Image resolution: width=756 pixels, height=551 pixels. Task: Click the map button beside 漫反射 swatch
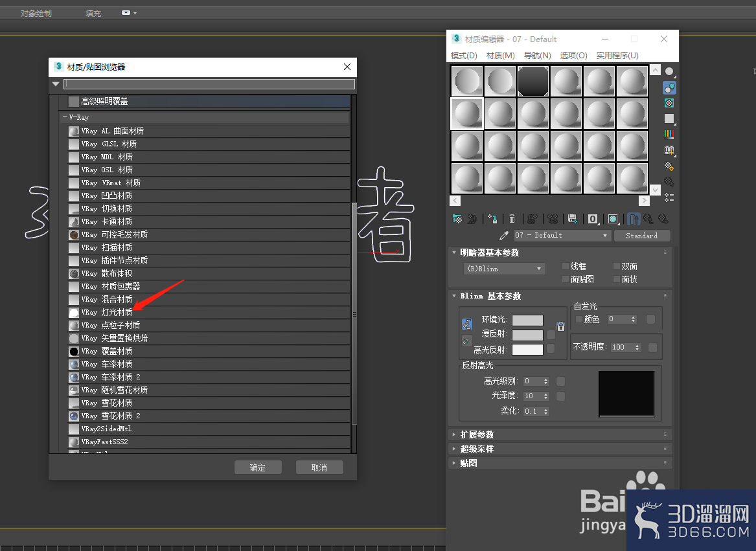(x=551, y=335)
